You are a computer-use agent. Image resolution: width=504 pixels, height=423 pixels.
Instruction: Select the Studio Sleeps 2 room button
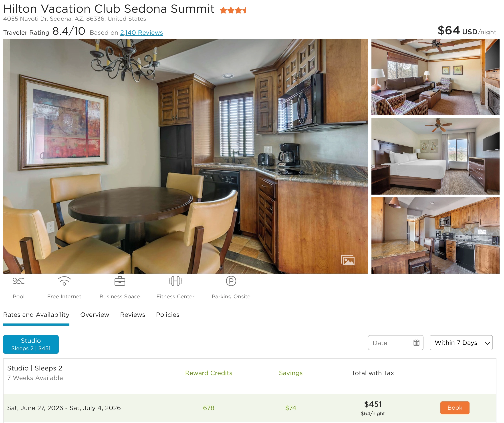31,344
